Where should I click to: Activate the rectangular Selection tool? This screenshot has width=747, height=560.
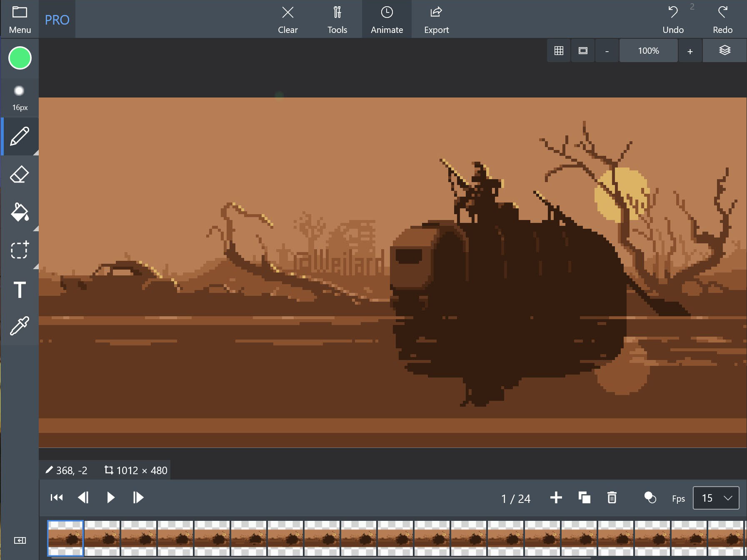[x=20, y=250]
